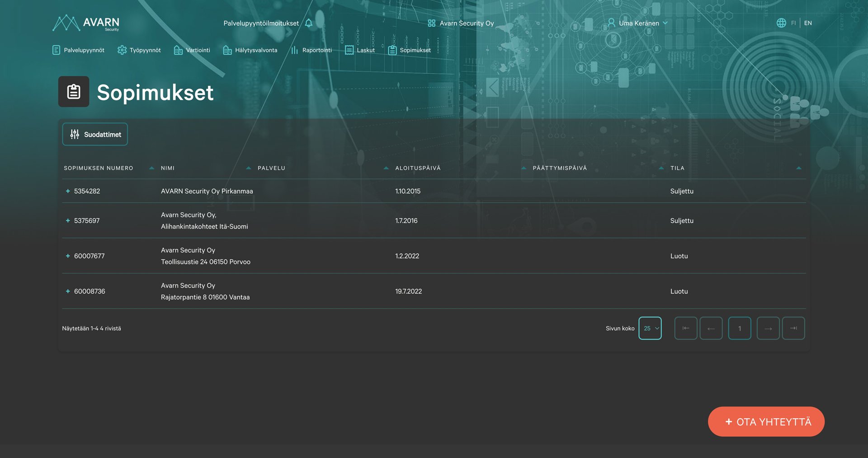
Task: Click Avarn Security Oy company selector
Action: click(461, 23)
